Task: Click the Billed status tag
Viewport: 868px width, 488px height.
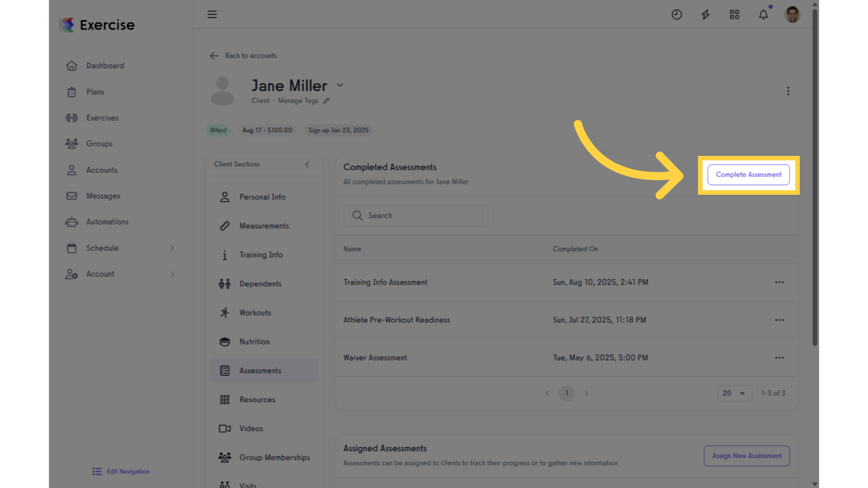Action: [218, 130]
